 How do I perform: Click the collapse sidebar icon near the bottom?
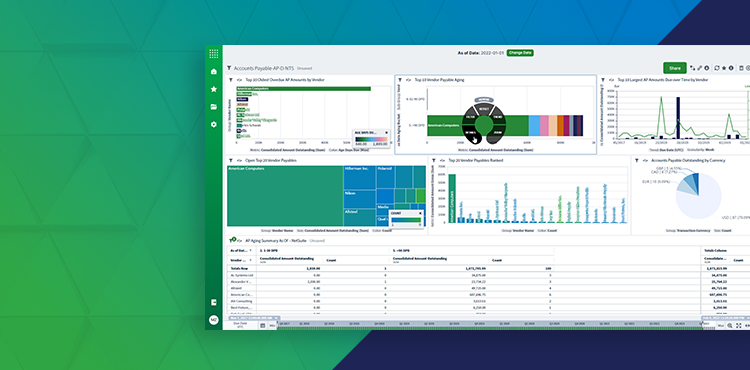[x=214, y=302]
